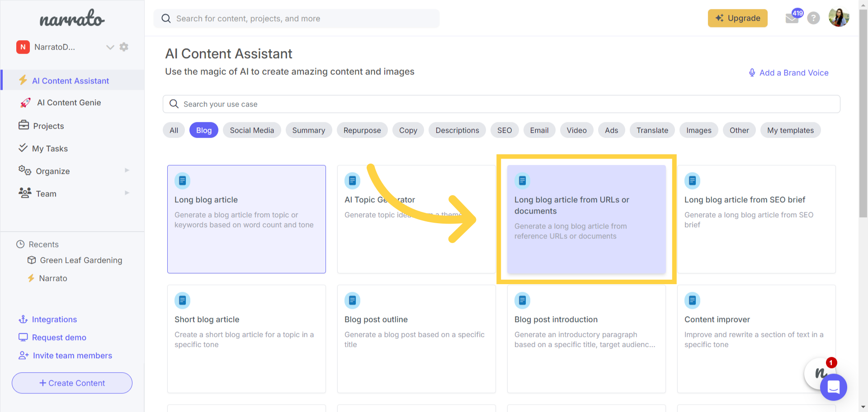Select the SEO category filter
Screen dimensions: 868x412
pos(505,130)
